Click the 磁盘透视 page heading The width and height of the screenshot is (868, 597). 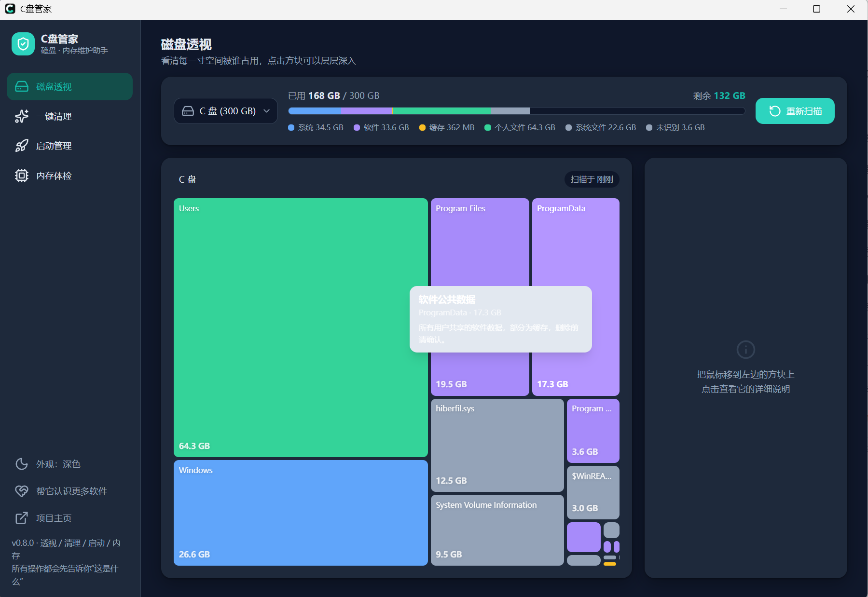click(x=186, y=44)
